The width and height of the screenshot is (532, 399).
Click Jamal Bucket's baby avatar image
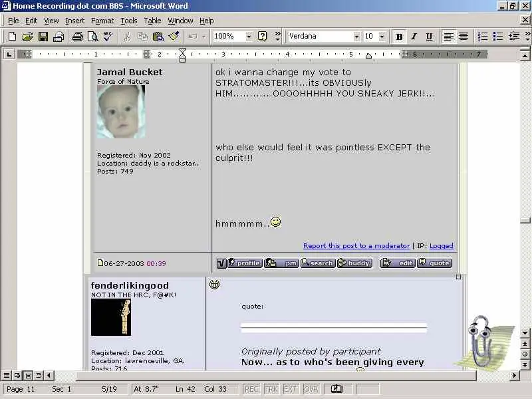click(121, 112)
